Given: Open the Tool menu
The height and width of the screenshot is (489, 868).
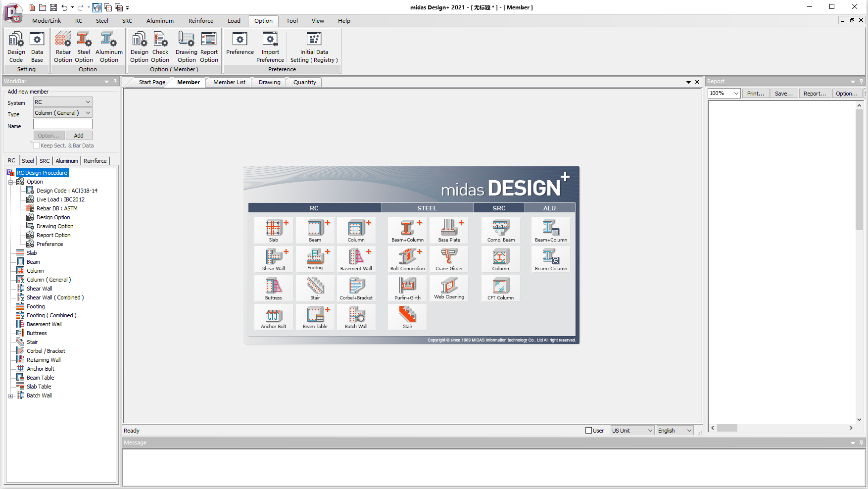Looking at the screenshot, I should click(x=292, y=21).
